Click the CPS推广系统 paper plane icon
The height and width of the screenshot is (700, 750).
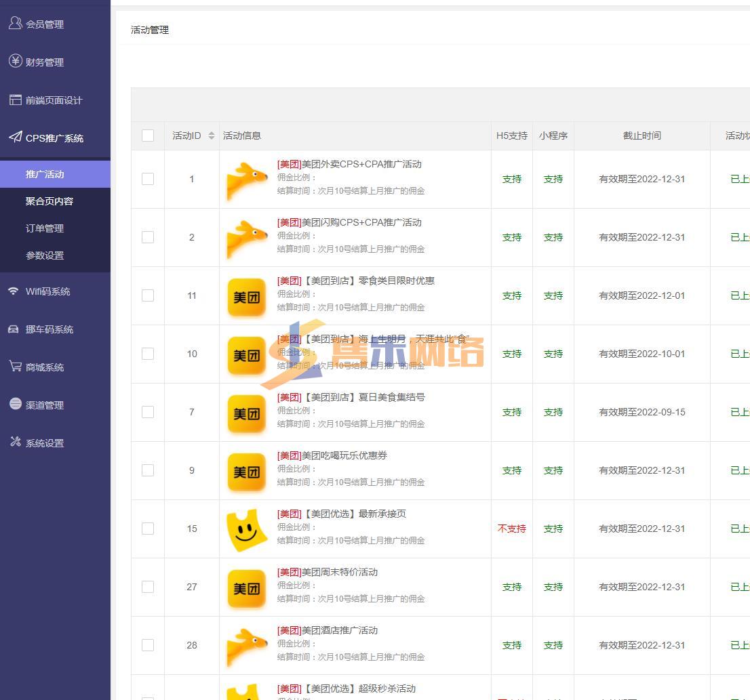[x=16, y=137]
